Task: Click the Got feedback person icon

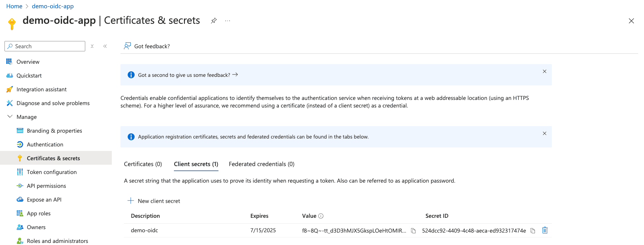Action: click(x=127, y=46)
